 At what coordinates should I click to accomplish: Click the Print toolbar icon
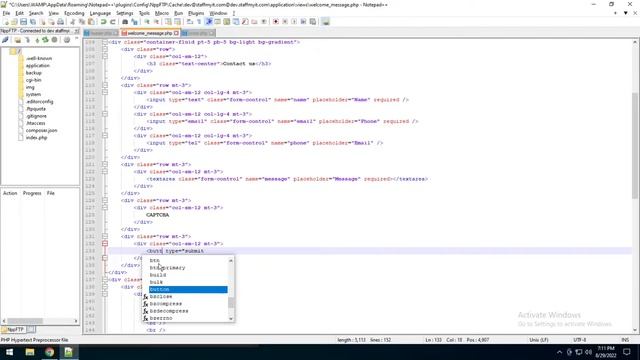tap(60, 22)
